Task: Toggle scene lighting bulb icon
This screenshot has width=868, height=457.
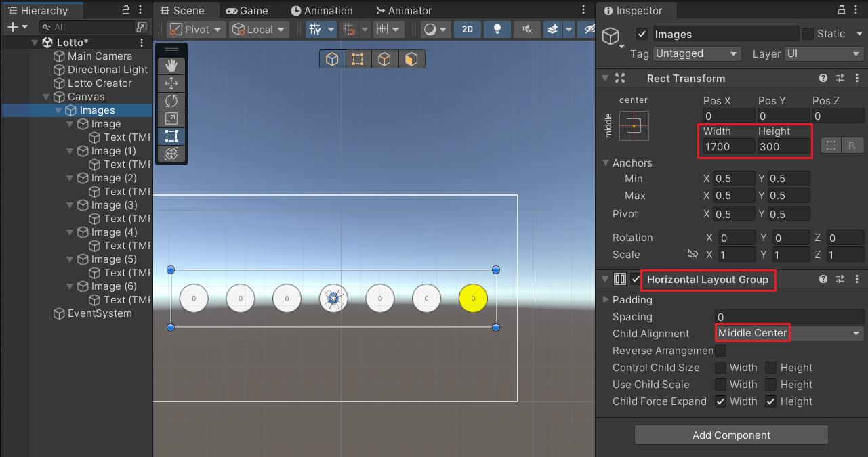Action: tap(497, 30)
